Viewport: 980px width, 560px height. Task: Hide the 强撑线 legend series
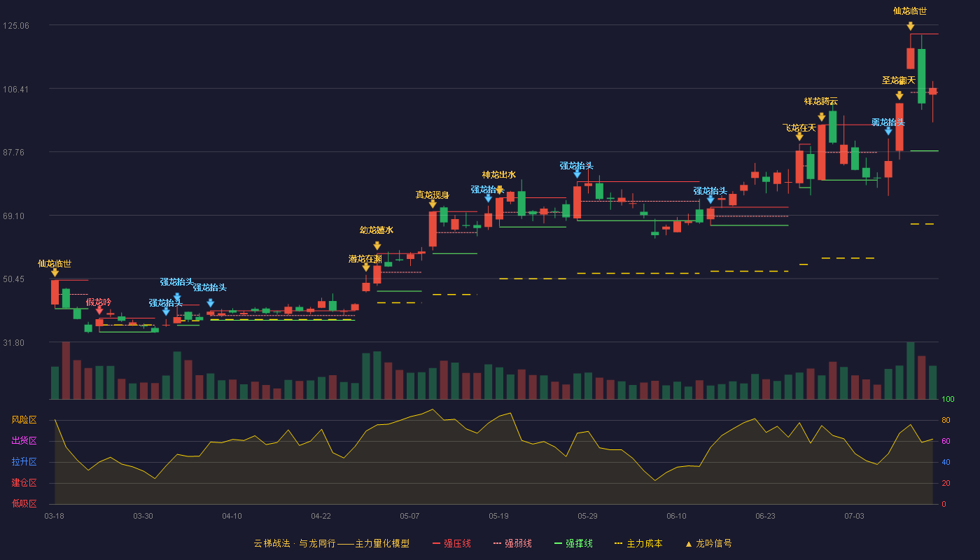pos(573,543)
